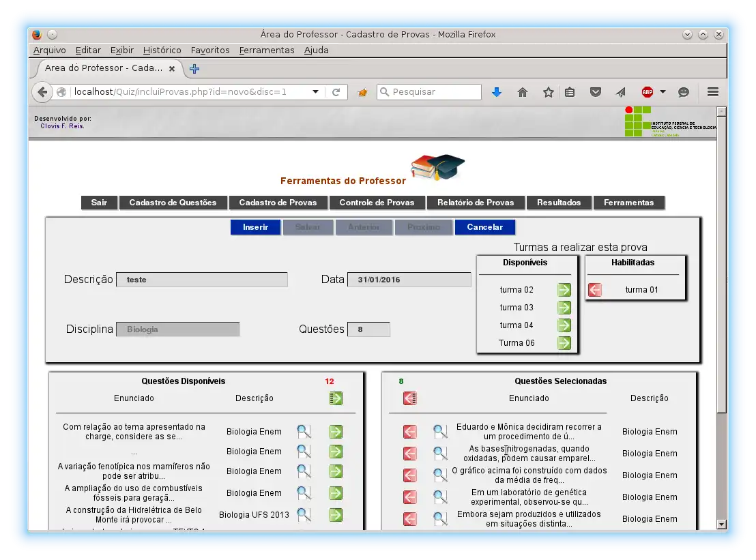Open Relatório de Provas
Screen dimensions: 756x560
coord(476,203)
